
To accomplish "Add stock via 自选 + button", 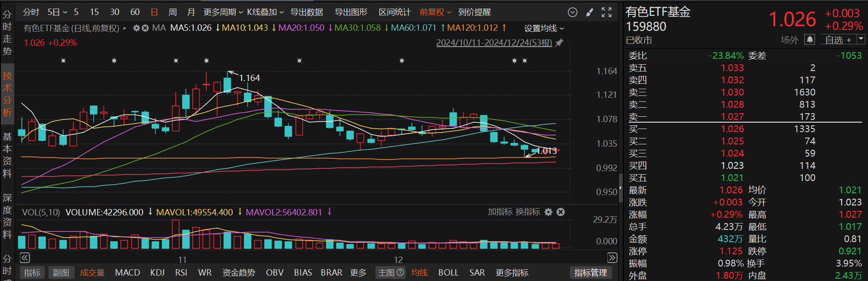I will [838, 40].
